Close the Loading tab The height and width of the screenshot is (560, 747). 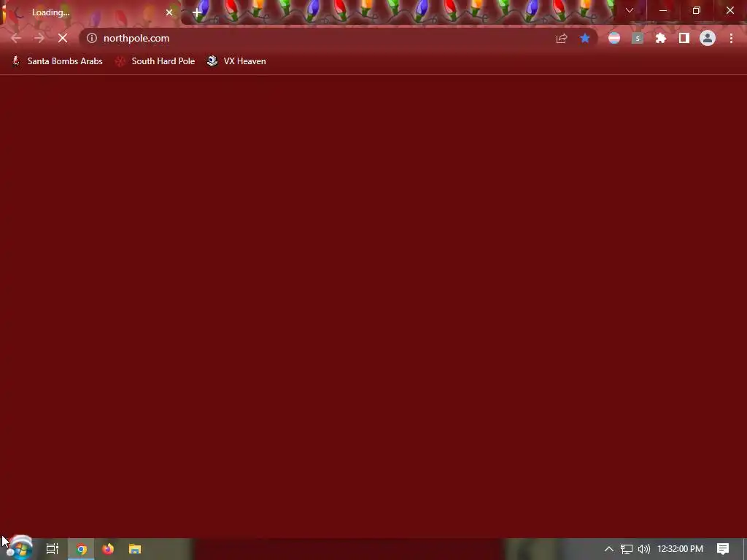tap(169, 12)
